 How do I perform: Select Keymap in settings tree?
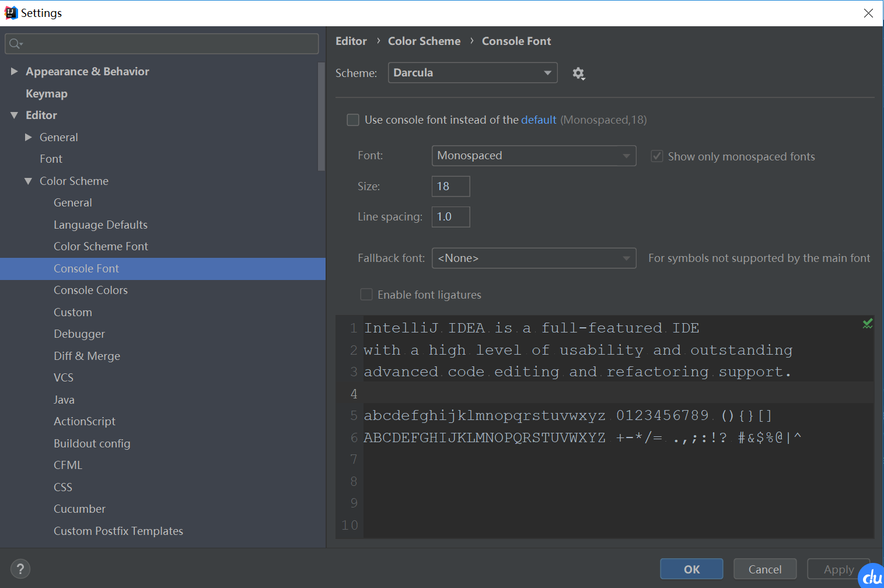pyautogui.click(x=47, y=93)
